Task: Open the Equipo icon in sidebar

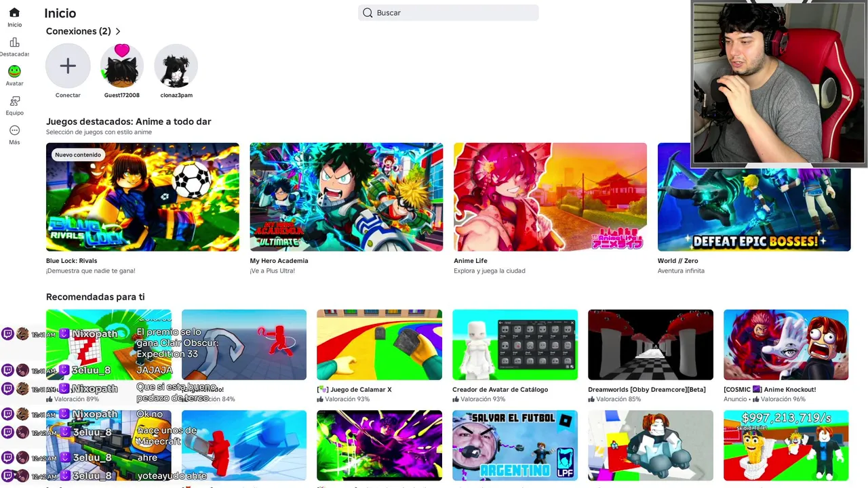Action: click(14, 101)
